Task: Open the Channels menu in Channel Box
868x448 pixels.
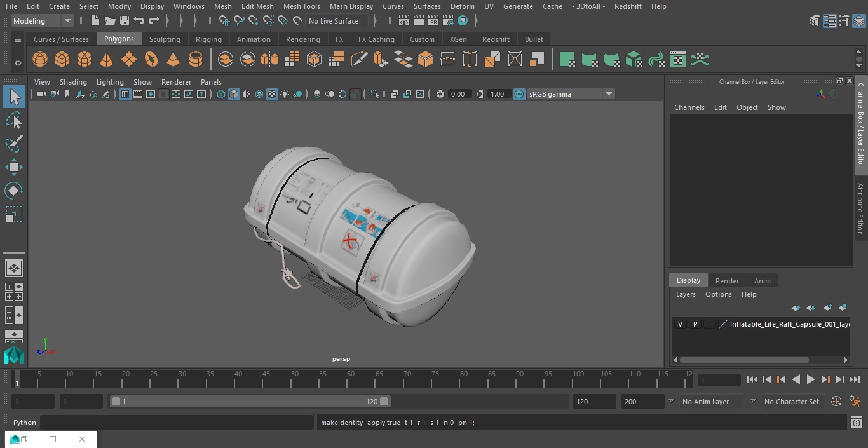Action: coord(689,107)
